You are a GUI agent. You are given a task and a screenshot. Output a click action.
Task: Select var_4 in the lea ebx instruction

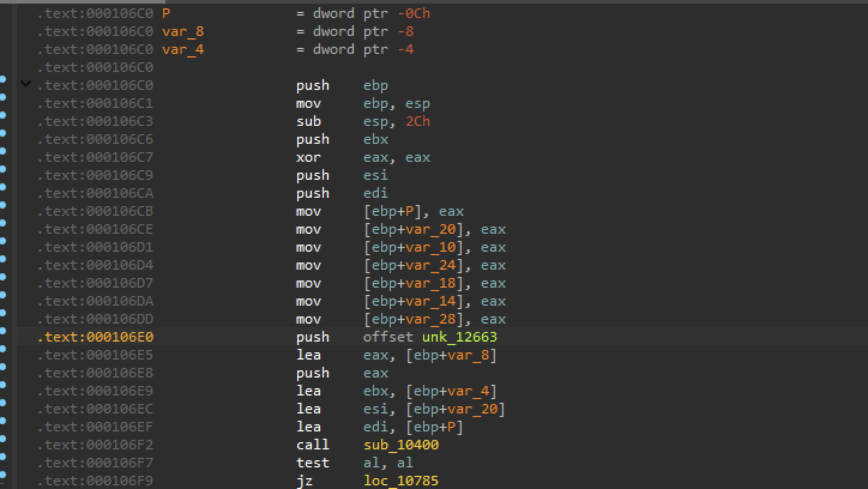(468, 391)
